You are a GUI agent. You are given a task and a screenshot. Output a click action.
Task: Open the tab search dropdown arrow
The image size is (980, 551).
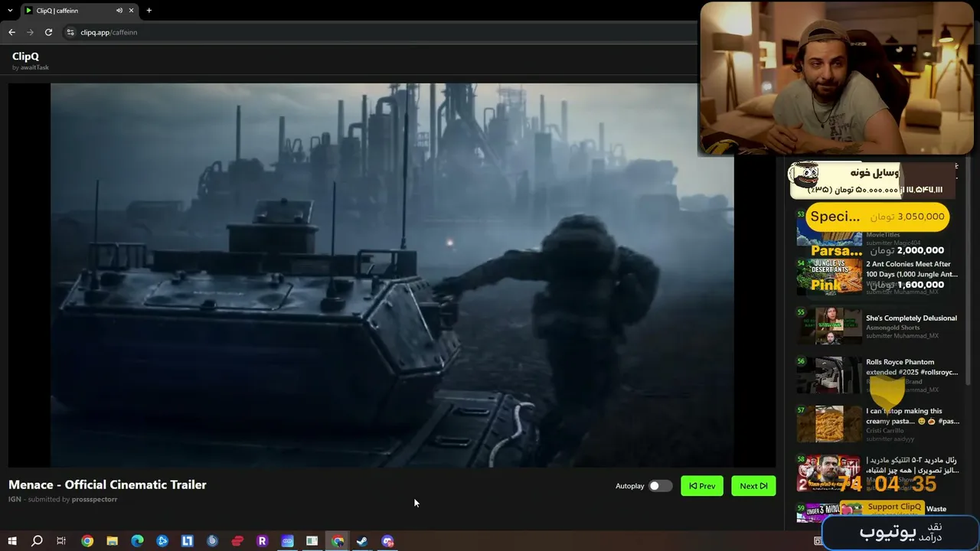(x=10, y=11)
